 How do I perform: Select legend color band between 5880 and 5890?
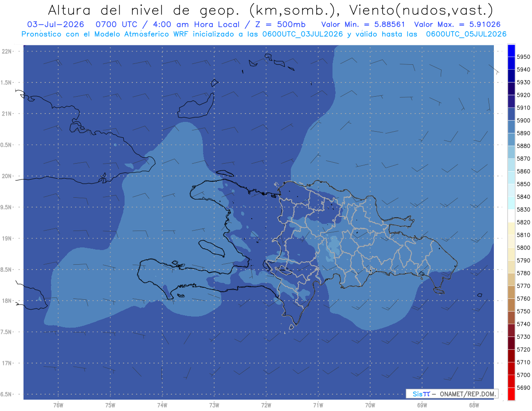(x=511, y=140)
